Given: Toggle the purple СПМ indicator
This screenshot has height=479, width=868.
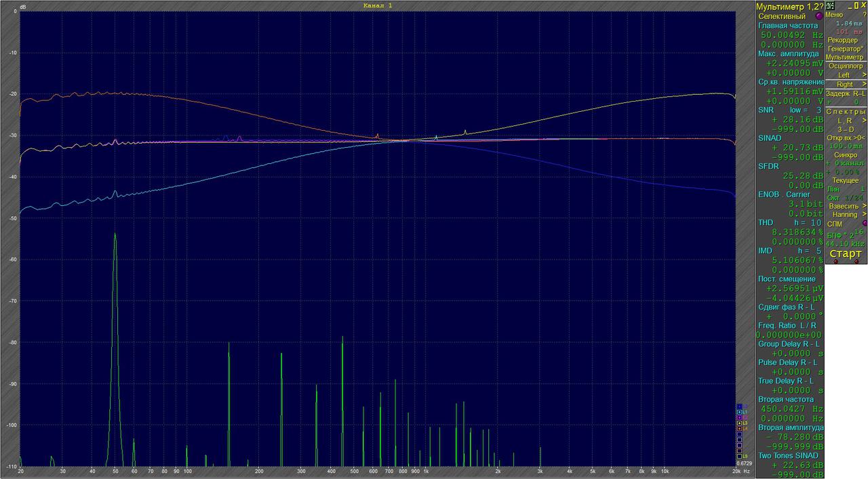Looking at the screenshot, I should [x=864, y=223].
